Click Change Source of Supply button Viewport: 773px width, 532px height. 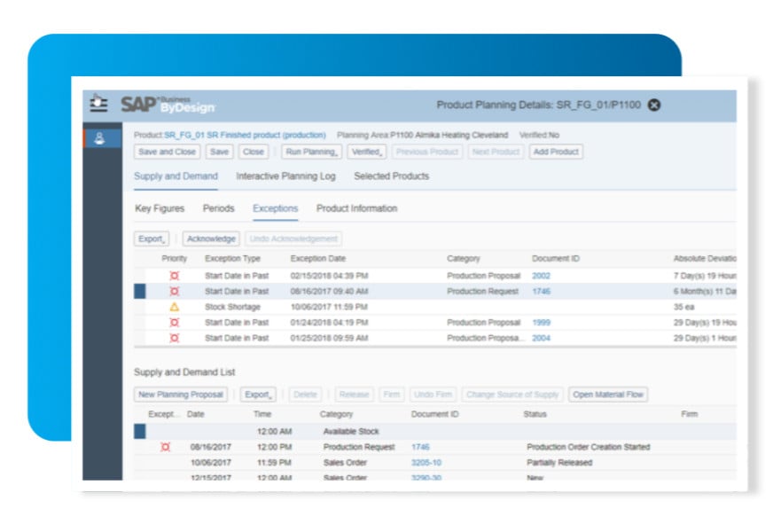[x=512, y=395]
